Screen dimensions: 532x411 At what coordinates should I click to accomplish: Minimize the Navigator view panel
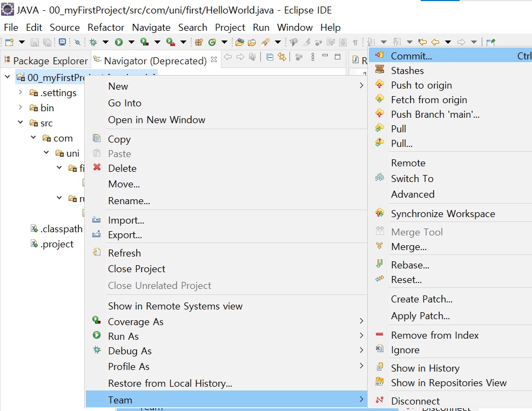pyautogui.click(x=325, y=55)
